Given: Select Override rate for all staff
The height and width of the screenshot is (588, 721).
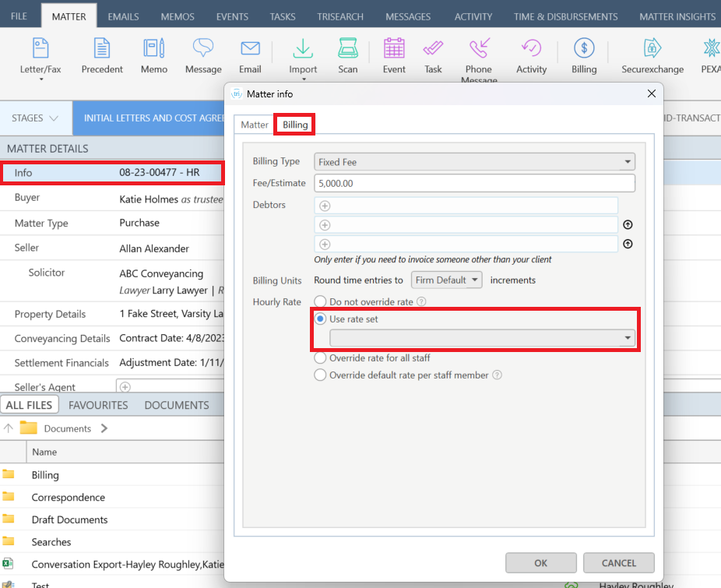Looking at the screenshot, I should pyautogui.click(x=320, y=358).
